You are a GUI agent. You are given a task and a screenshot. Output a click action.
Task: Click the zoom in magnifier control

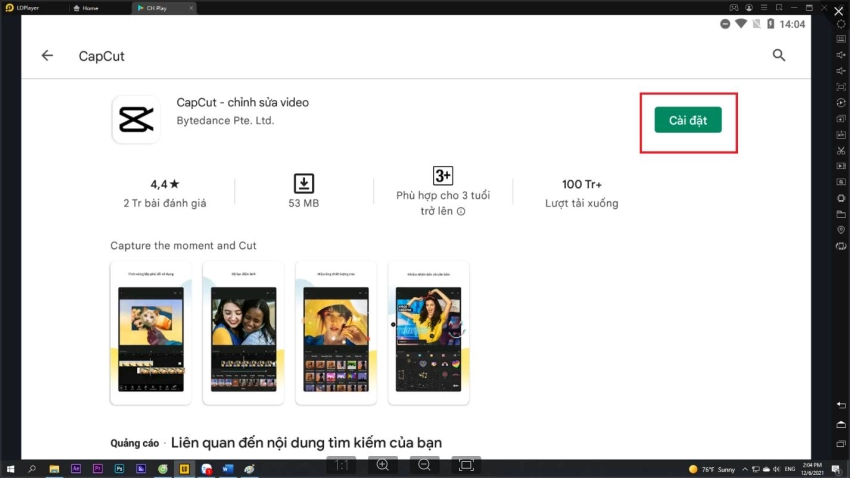pyautogui.click(x=383, y=466)
